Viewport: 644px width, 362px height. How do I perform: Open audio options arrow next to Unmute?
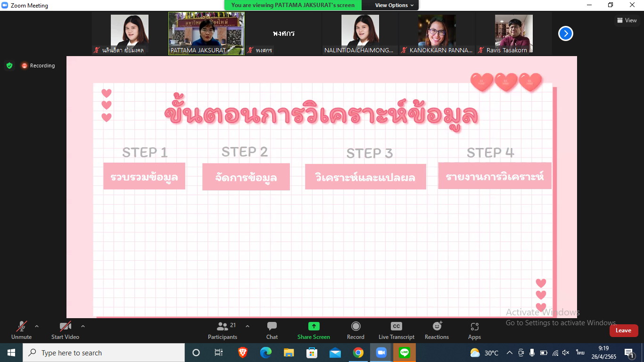click(37, 326)
